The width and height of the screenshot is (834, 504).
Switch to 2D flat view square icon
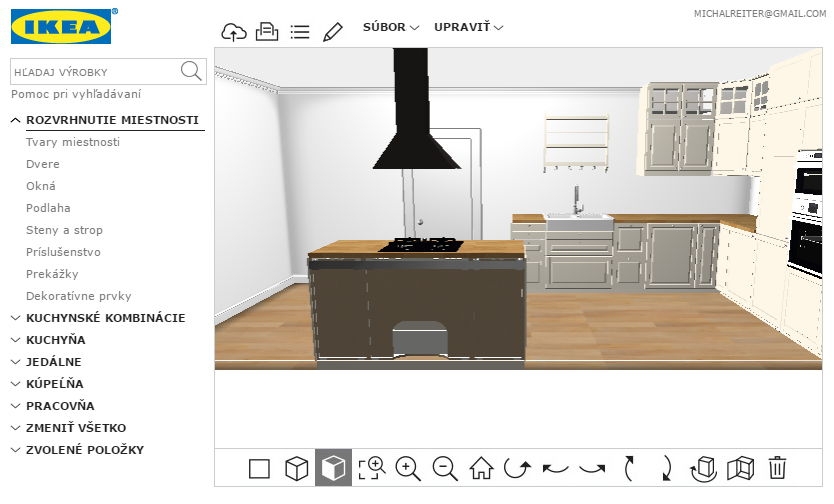click(x=259, y=468)
